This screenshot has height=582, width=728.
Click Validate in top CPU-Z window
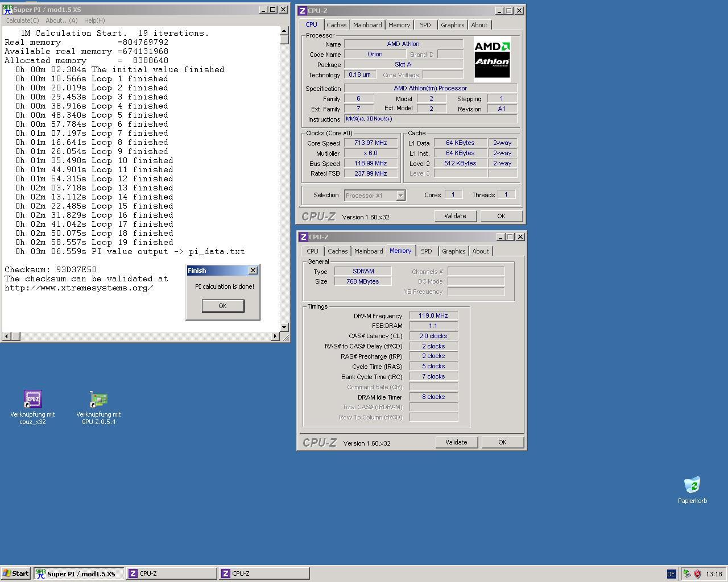pyautogui.click(x=455, y=216)
